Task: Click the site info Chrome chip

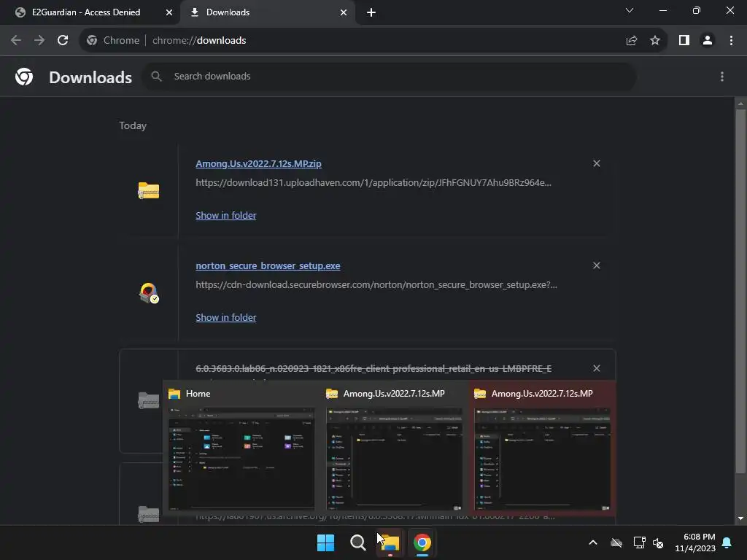Action: (x=113, y=41)
